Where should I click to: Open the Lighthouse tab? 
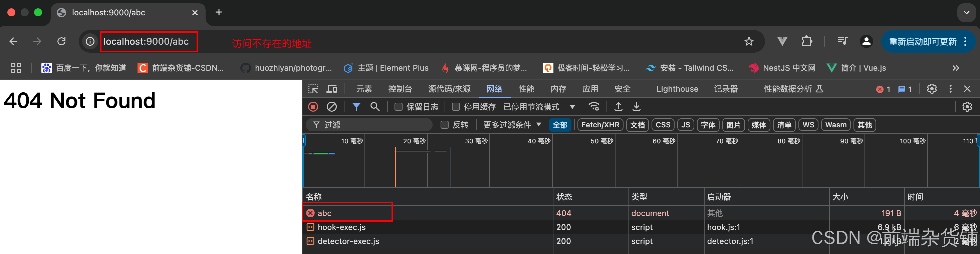pyautogui.click(x=677, y=89)
